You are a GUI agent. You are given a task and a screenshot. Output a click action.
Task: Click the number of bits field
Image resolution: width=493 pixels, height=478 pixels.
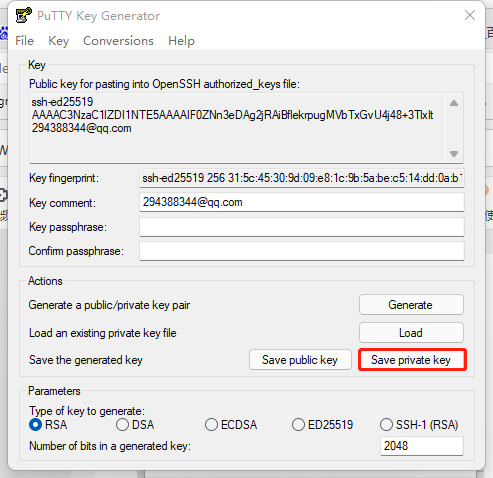point(422,446)
